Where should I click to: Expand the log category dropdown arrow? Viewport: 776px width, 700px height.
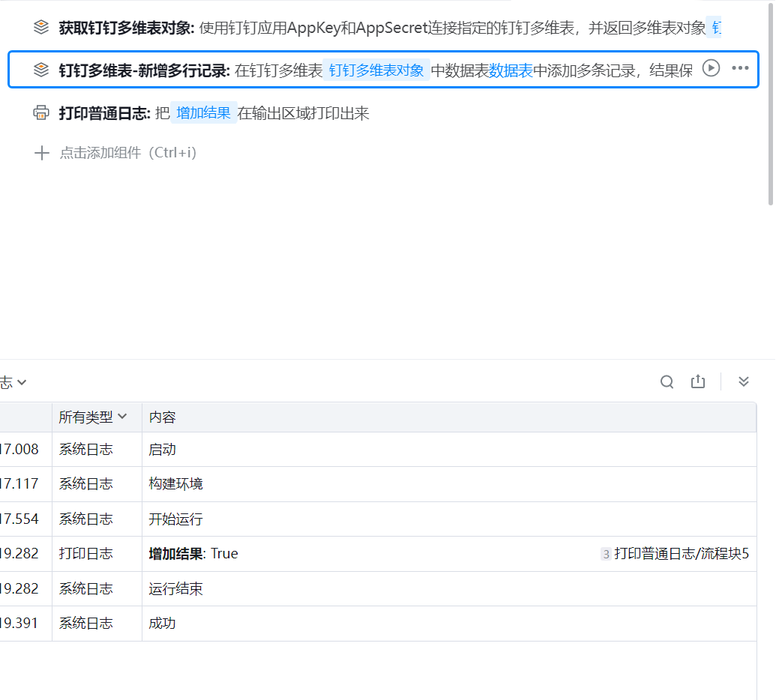(22, 382)
